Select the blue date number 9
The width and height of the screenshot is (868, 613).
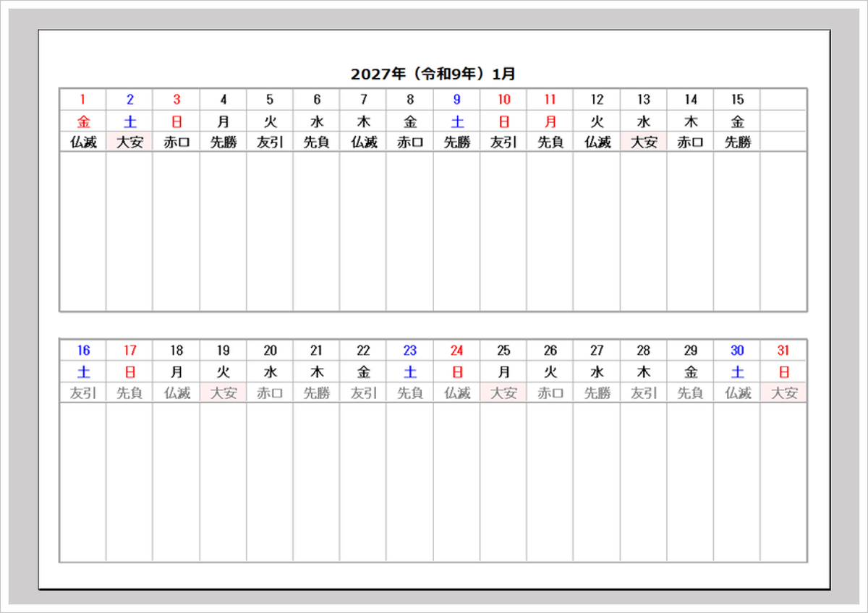pyautogui.click(x=456, y=100)
